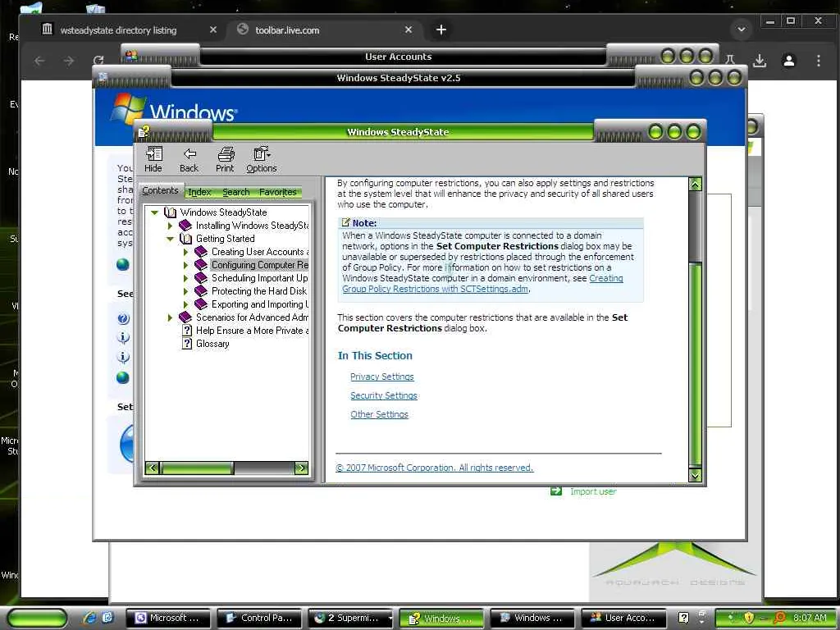Click Help Ensure a More Private page icon
Image resolution: width=840 pixels, height=630 pixels.
click(187, 331)
